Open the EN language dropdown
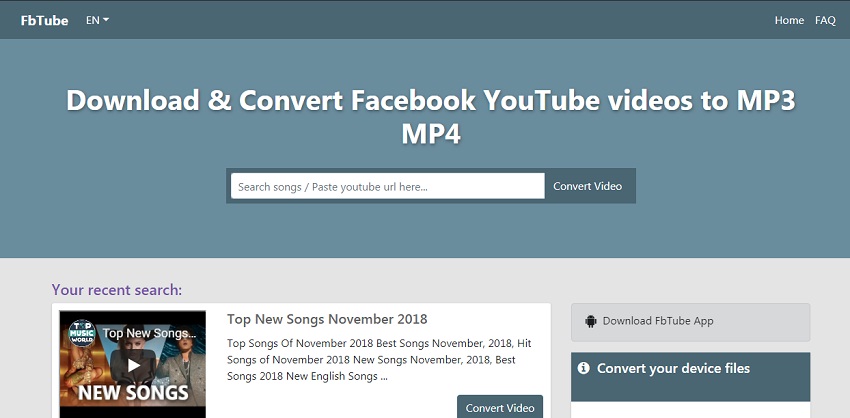The image size is (850, 418). coord(98,20)
